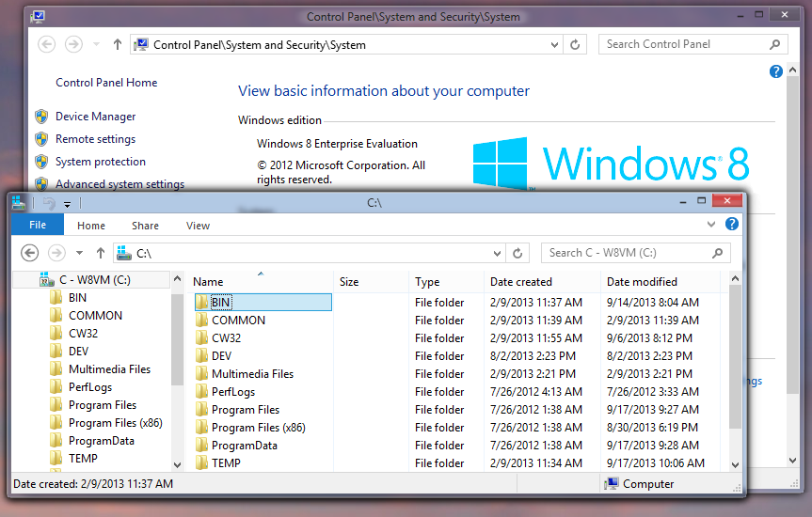Select DEV folder in file list
This screenshot has height=517, width=812.
[x=221, y=356]
